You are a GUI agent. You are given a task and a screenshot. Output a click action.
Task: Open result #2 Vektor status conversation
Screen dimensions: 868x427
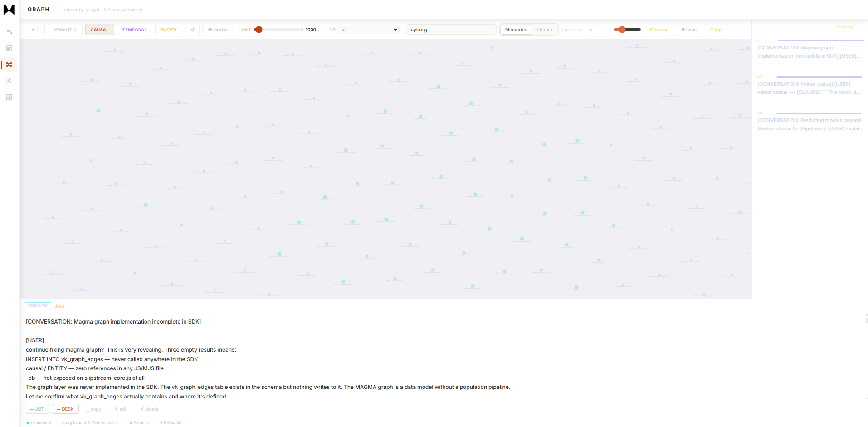810,84
